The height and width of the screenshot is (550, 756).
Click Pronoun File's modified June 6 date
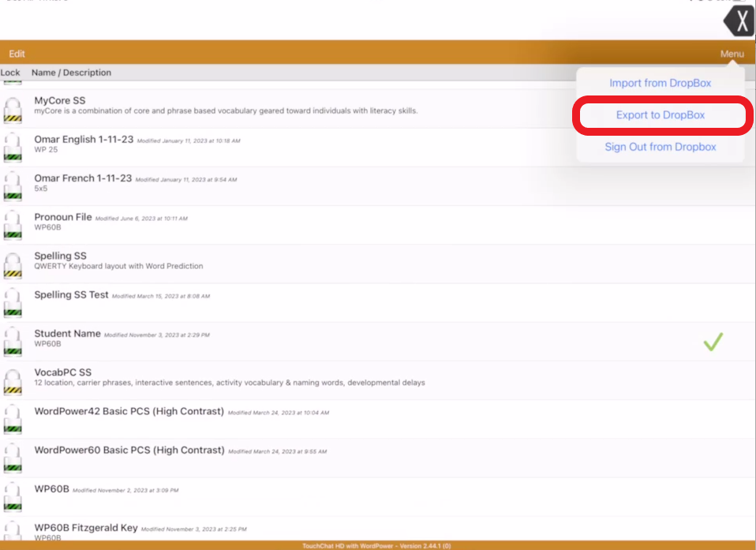point(141,219)
